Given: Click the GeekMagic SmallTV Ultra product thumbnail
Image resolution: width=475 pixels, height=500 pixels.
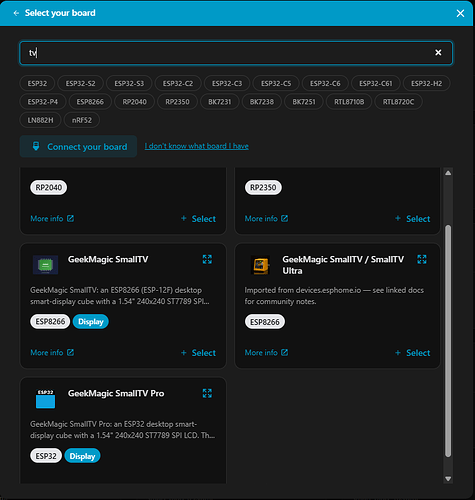Looking at the screenshot, I should coord(260,265).
